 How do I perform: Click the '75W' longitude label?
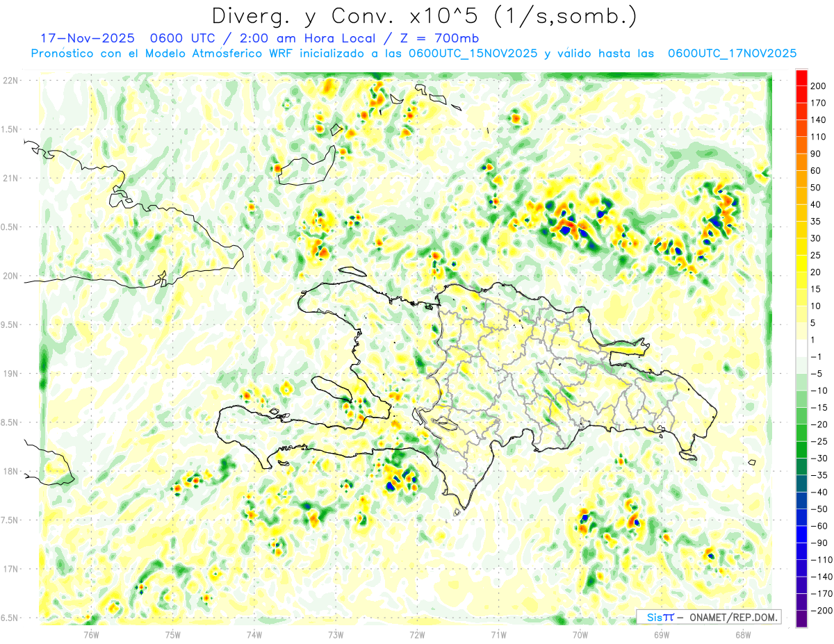click(173, 634)
